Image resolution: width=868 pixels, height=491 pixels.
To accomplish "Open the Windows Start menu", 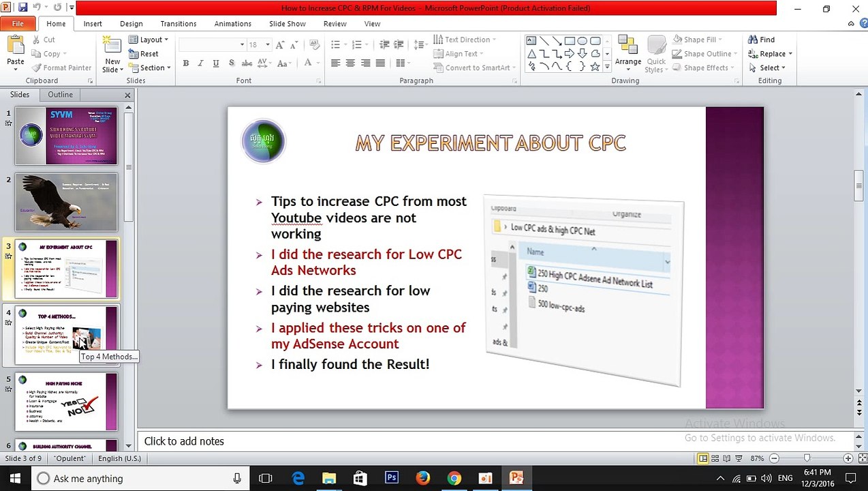I will pos(15,478).
